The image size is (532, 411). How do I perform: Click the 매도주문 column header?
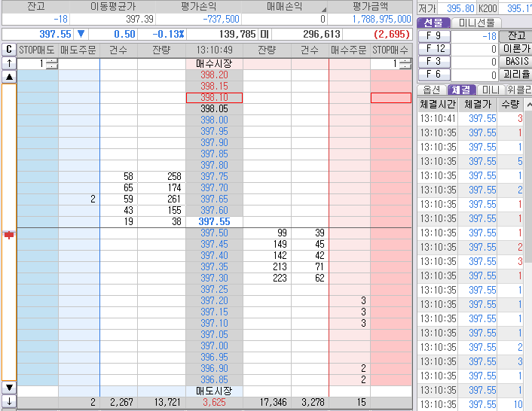coord(78,50)
